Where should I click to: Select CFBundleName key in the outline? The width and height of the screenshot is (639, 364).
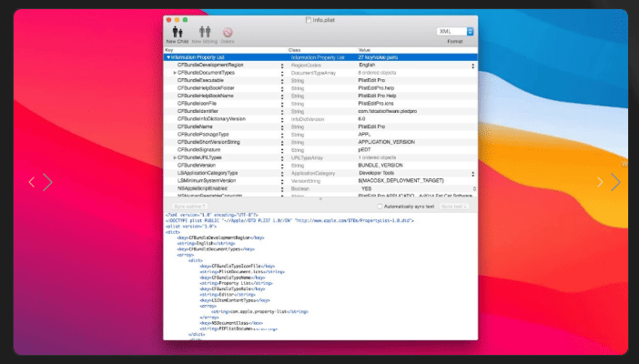point(195,126)
